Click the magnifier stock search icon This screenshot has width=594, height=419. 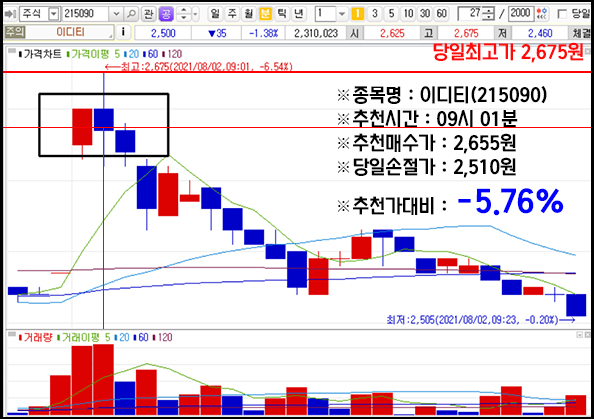[131, 14]
